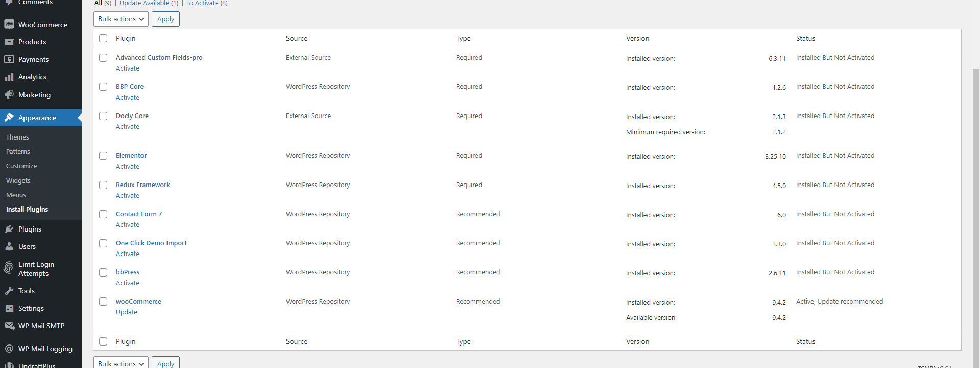Viewport: 980px width, 368px height.
Task: Click Update under wooCommerce
Action: tap(126, 312)
